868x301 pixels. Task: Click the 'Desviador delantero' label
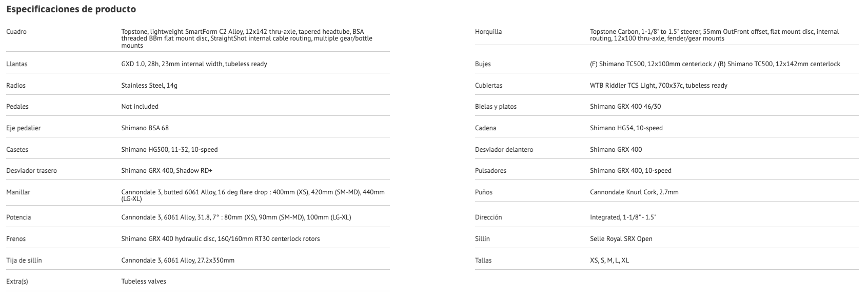(504, 150)
